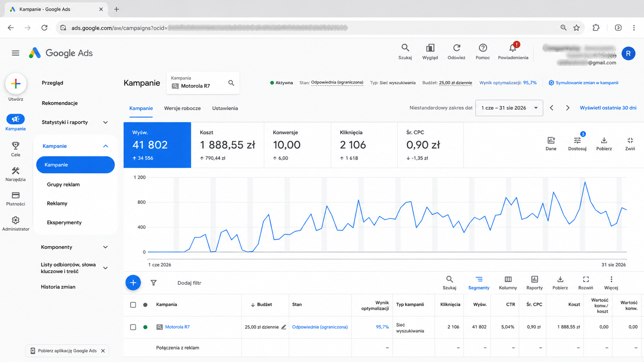This screenshot has height=362, width=644.
Task: Click the filter funnel icon
Action: point(154,283)
